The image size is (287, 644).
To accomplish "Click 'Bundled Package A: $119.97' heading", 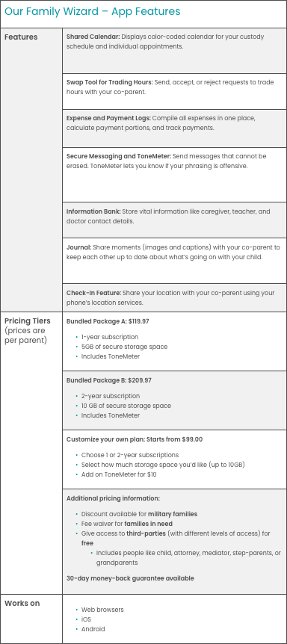I will [108, 321].
